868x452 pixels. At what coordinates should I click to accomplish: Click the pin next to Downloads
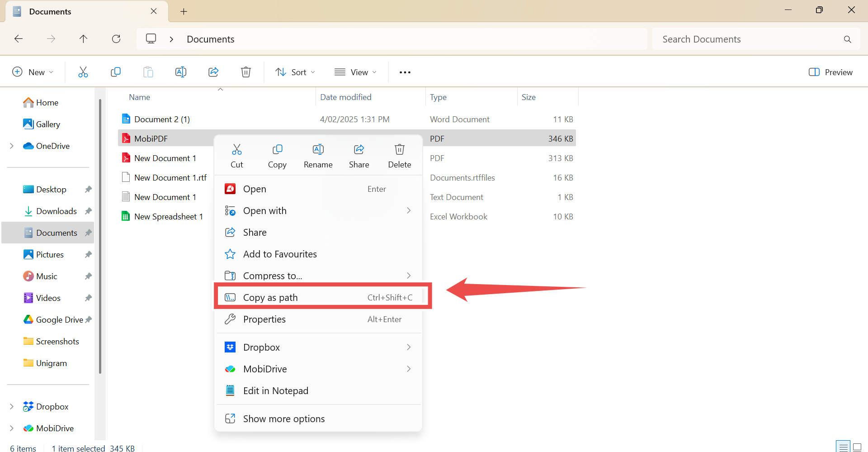tap(88, 211)
